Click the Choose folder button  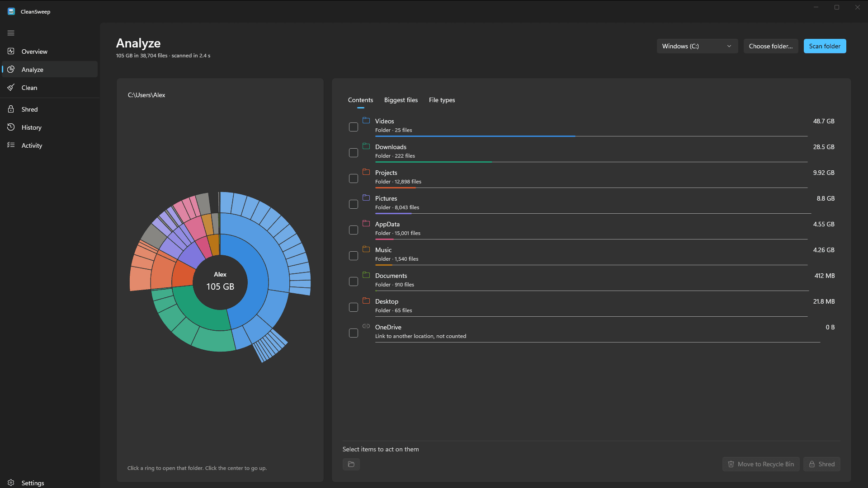tap(771, 46)
